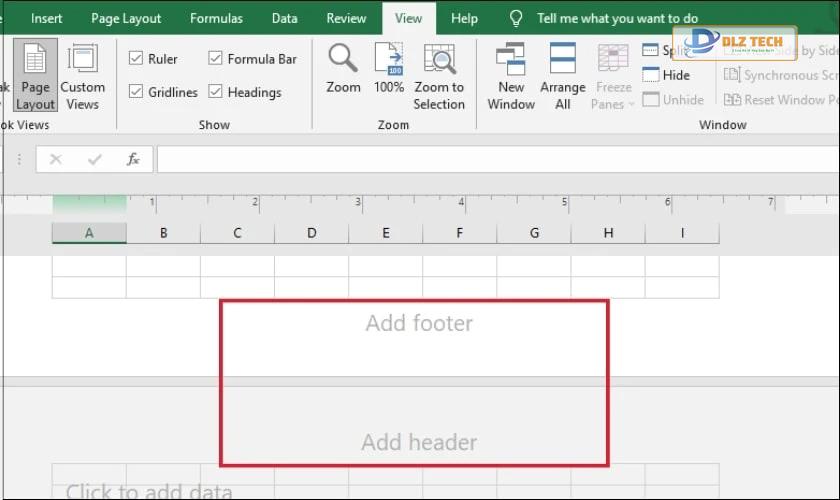Select the View tab
Viewport: 840px width, 500px height.
coord(409,18)
